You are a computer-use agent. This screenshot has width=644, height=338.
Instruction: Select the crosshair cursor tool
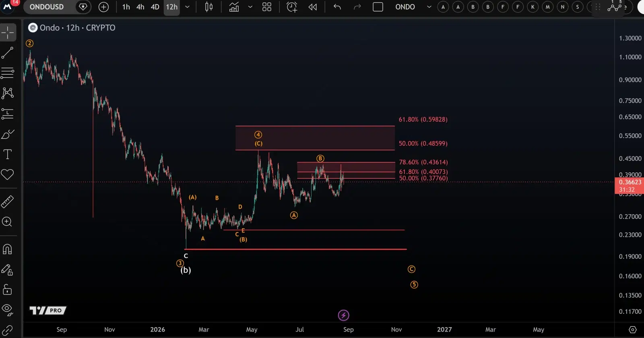coord(8,33)
